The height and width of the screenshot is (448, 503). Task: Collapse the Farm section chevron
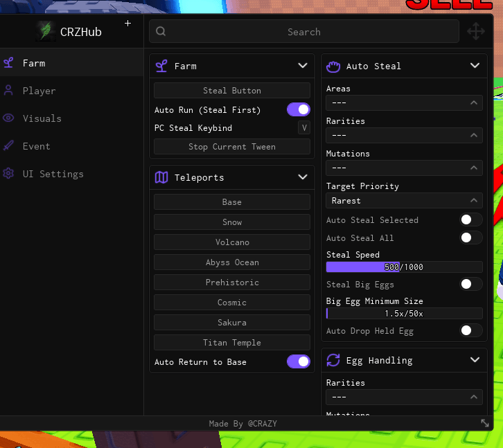[303, 66]
